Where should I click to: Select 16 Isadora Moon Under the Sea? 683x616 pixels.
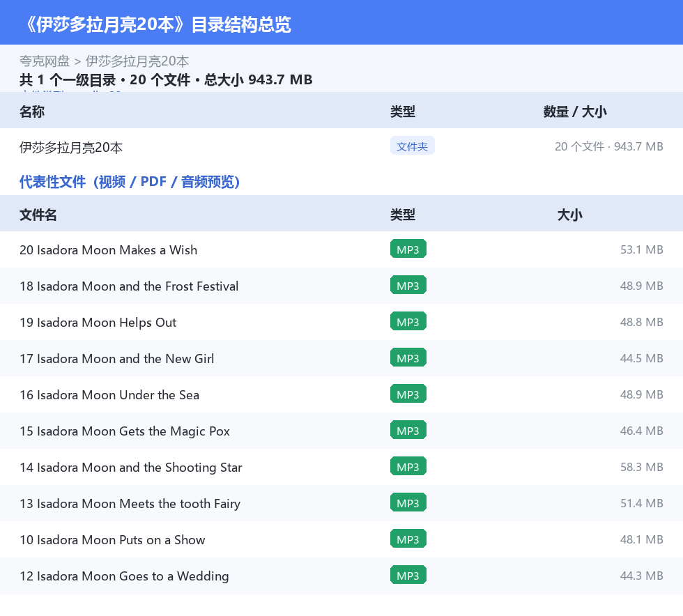coord(109,394)
